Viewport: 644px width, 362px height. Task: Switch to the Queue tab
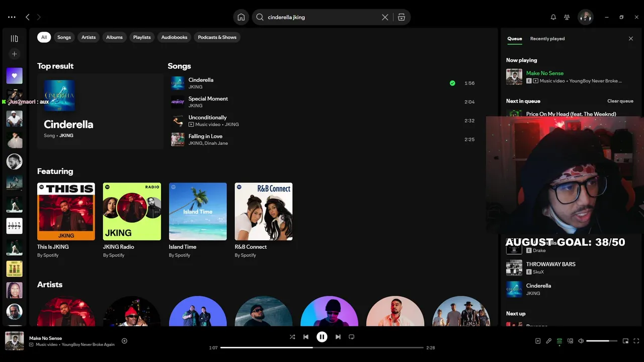pos(514,39)
